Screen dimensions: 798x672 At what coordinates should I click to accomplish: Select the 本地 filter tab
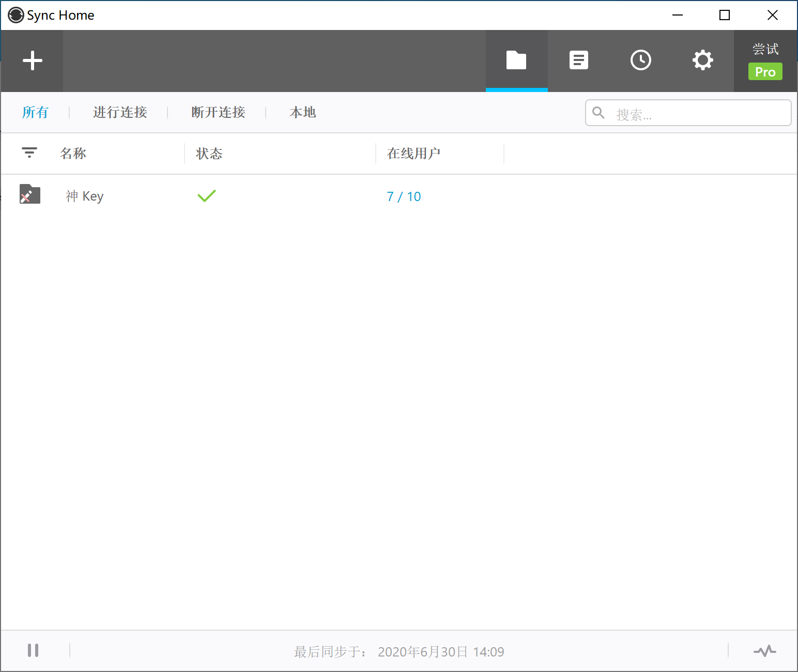click(x=303, y=112)
